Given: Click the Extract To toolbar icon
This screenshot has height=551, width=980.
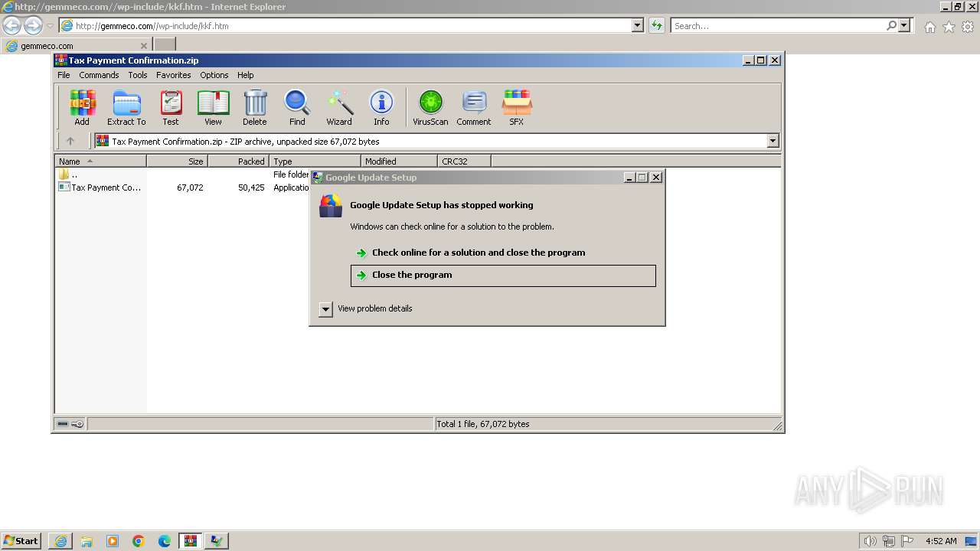Looking at the screenshot, I should (x=126, y=108).
